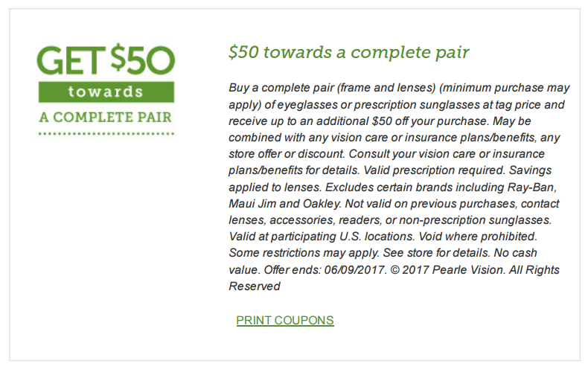Image resolution: width=588 pixels, height=372 pixels.
Task: Click the 'Void where prohibited' text
Action: 478,237
